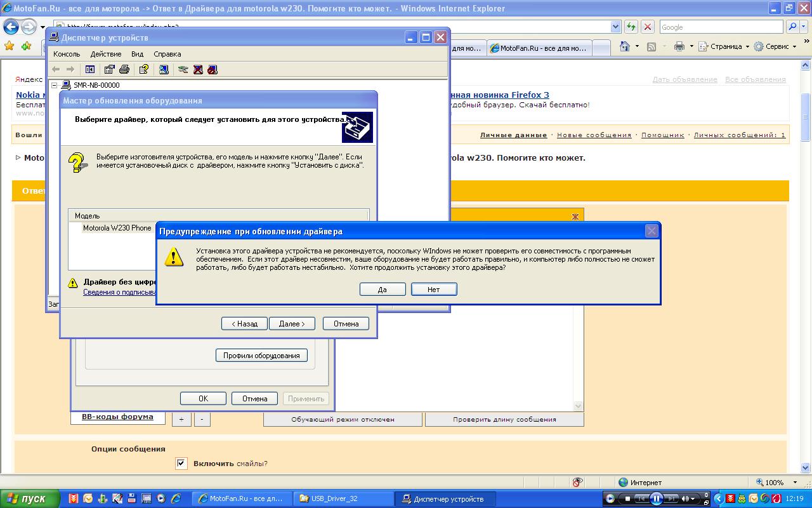
Task: Open Сведения о подписывании driver signing link
Action: coord(120,292)
